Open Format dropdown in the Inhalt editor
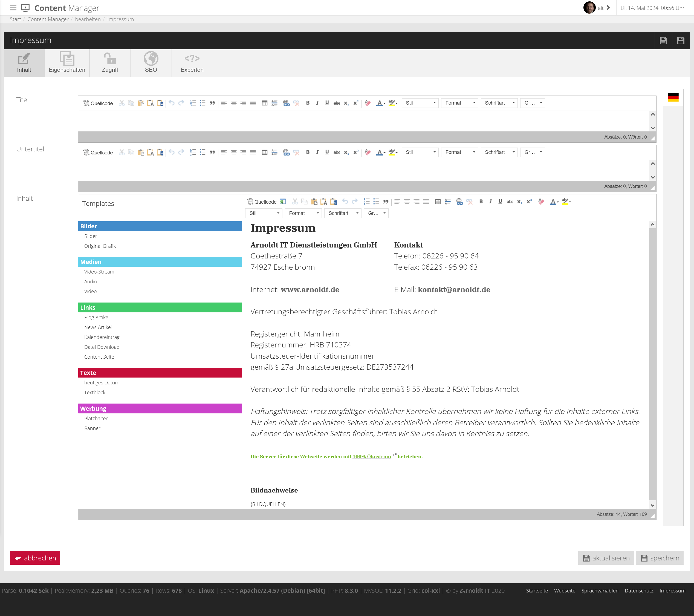This screenshot has height=616, width=694. 303,213
